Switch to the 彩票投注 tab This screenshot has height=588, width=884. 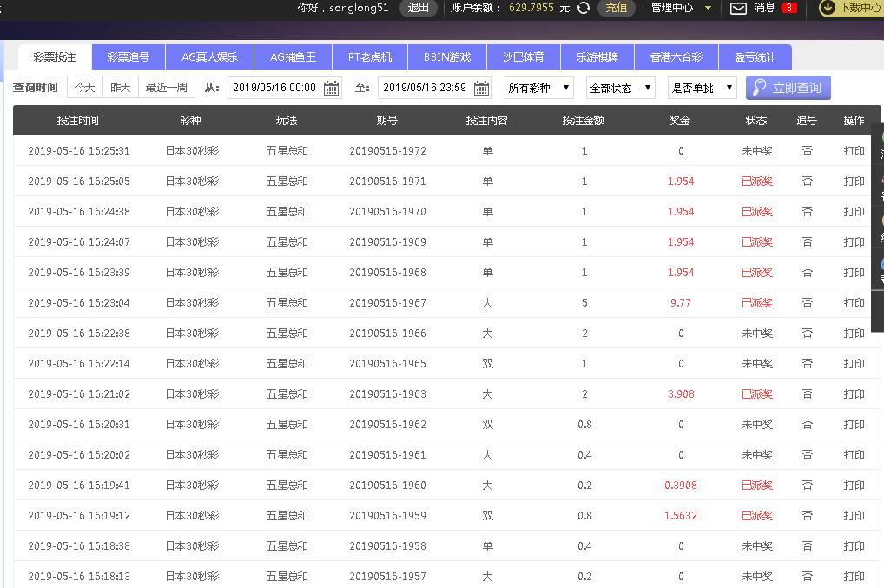(55, 57)
